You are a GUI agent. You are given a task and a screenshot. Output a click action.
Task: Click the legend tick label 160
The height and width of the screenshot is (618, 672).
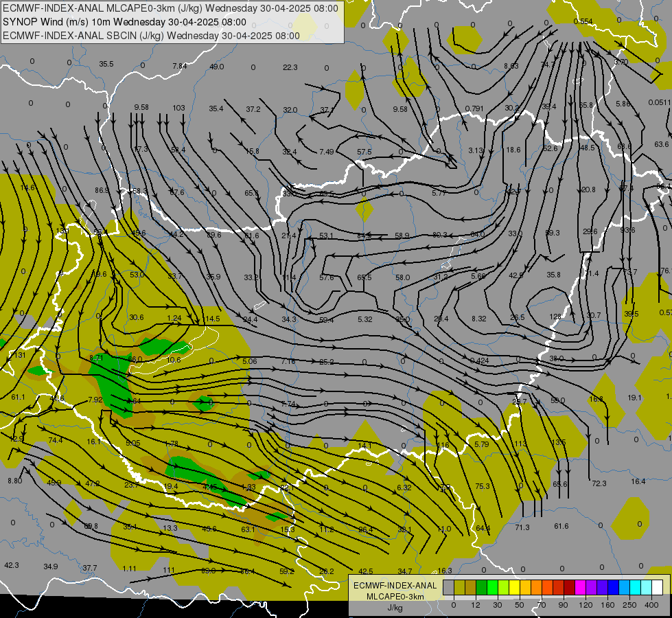tap(607, 605)
